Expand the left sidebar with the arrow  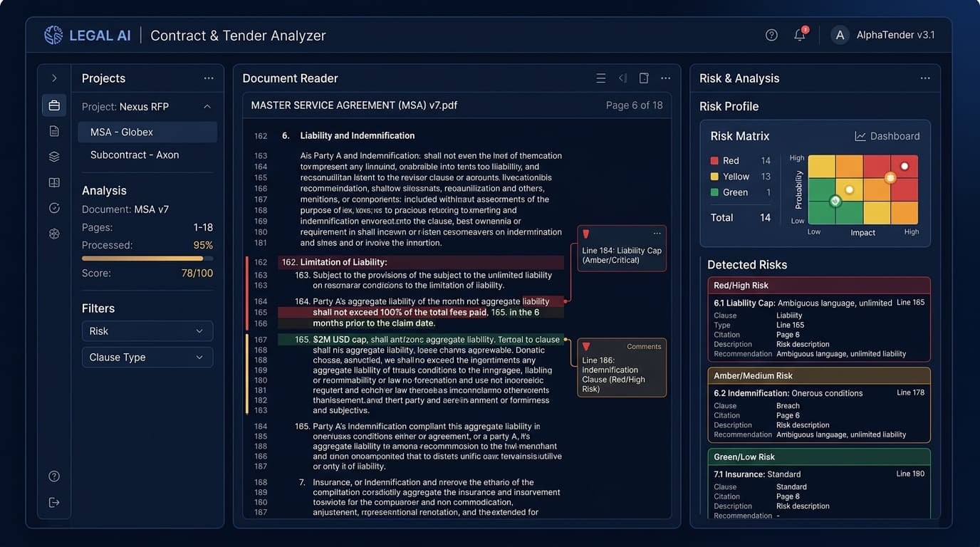(54, 78)
